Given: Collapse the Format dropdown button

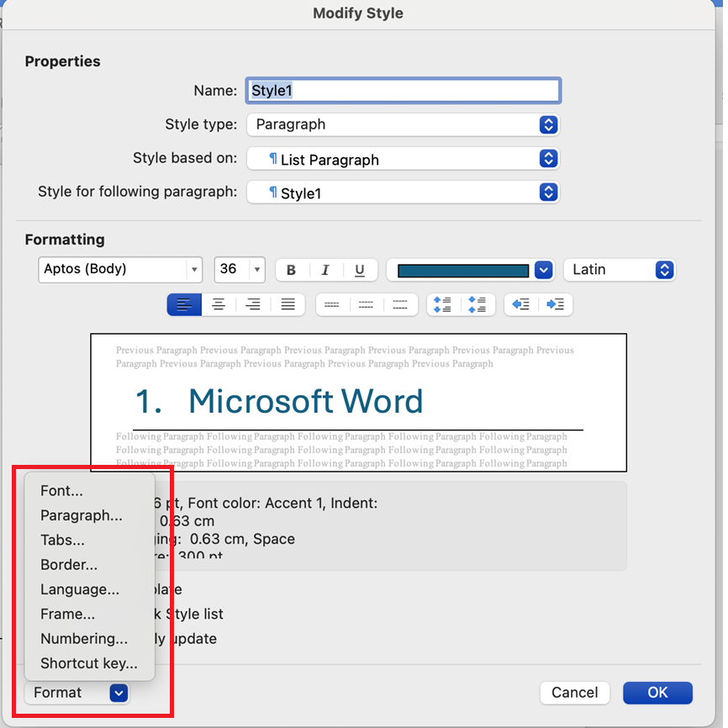Looking at the screenshot, I should (77, 693).
